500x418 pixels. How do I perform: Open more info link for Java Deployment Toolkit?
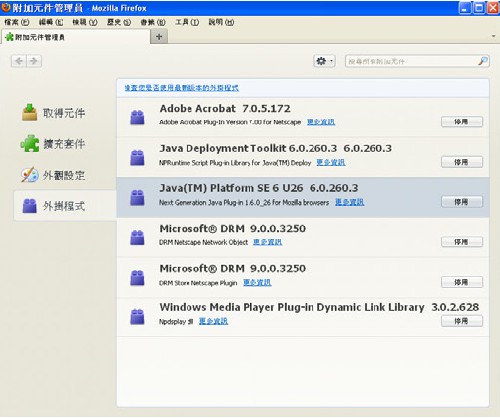pyautogui.click(x=331, y=162)
